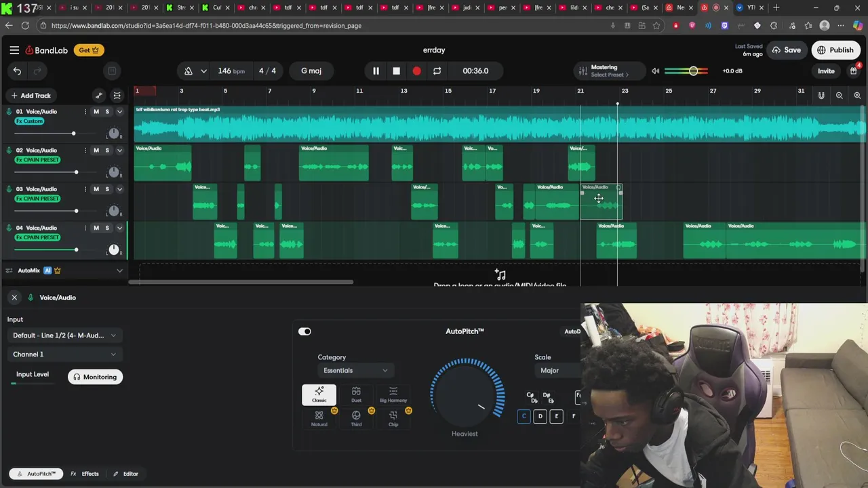
Task: Save the project
Action: (786, 50)
